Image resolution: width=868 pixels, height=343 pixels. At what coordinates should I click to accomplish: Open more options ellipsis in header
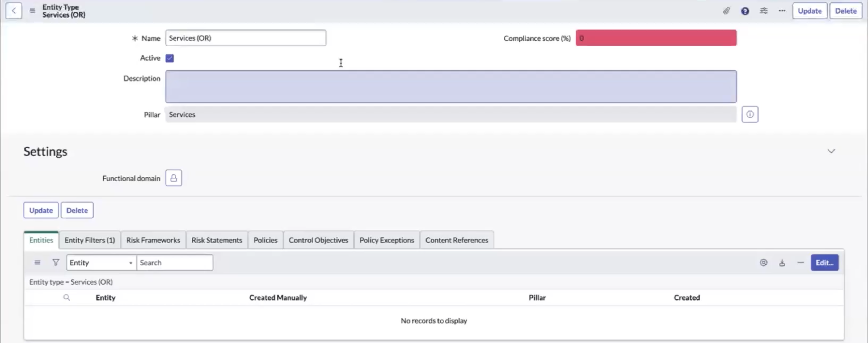pos(782,11)
